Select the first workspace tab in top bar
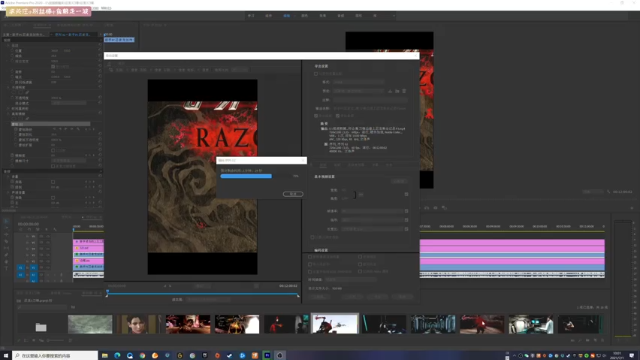Image resolution: width=640 pixels, height=360 pixels. click(251, 16)
